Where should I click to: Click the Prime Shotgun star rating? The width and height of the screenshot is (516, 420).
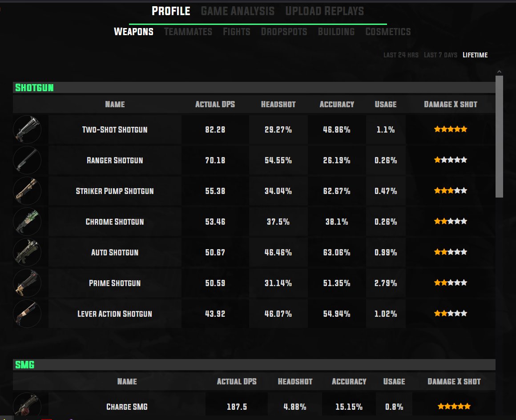pyautogui.click(x=451, y=283)
